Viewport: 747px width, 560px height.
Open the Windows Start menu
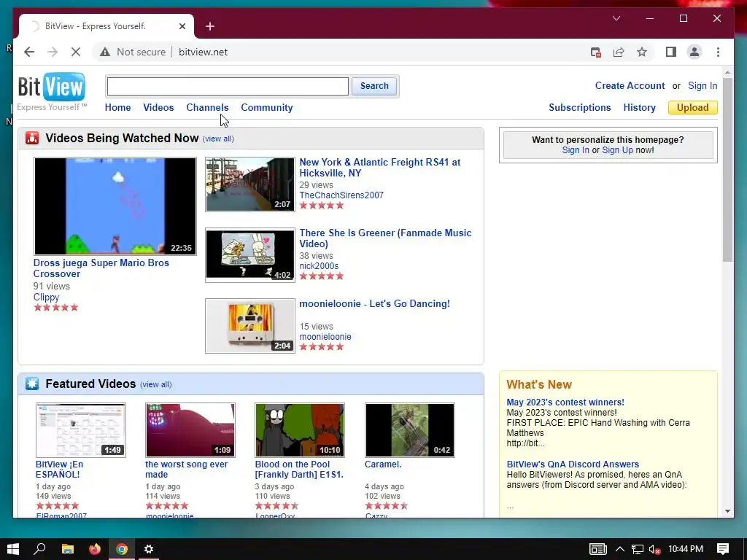click(13, 549)
